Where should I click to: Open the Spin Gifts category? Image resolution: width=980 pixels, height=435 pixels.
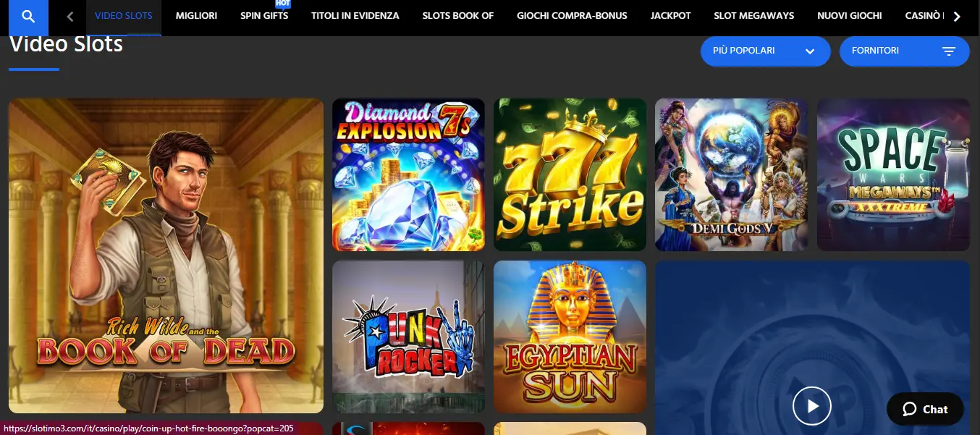264,16
